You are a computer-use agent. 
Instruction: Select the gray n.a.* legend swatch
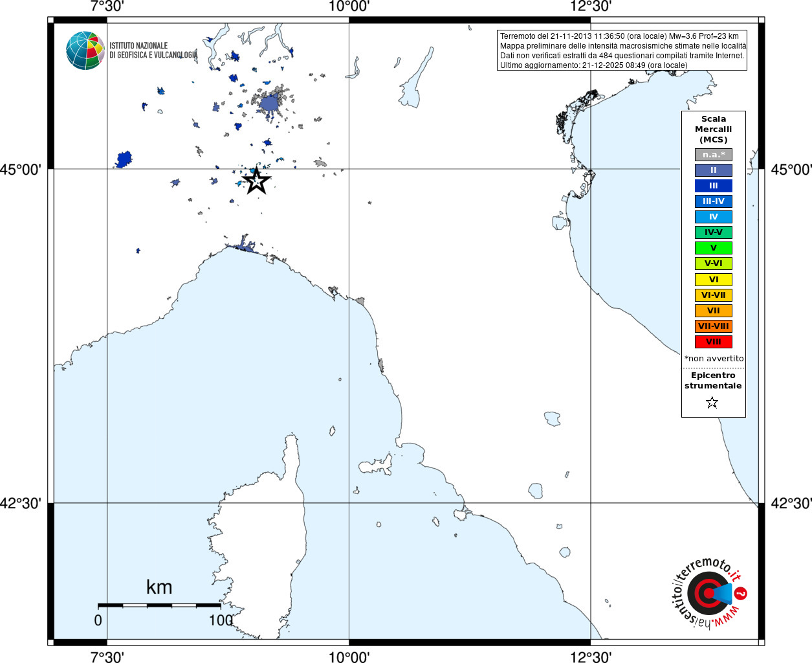[x=714, y=155]
